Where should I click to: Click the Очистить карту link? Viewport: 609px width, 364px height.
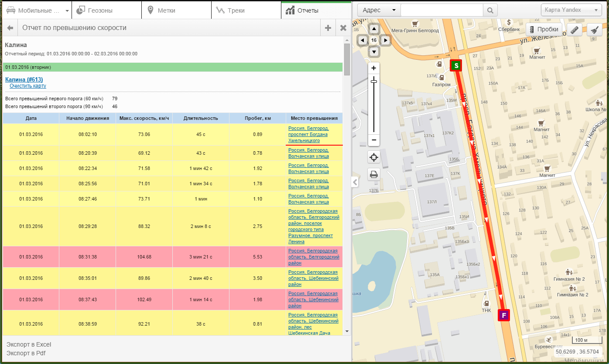(x=28, y=86)
